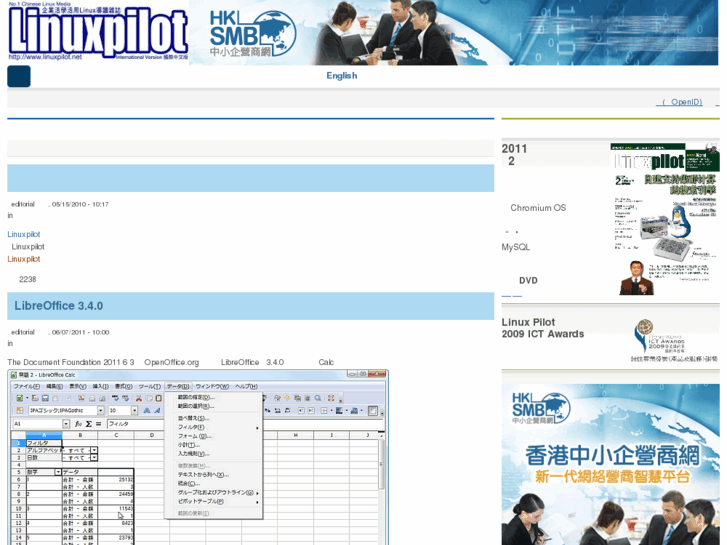Viewport: 727px width, 545px height.
Task: Click the red Help lifebuoy toolbar icon
Action: pos(331,398)
